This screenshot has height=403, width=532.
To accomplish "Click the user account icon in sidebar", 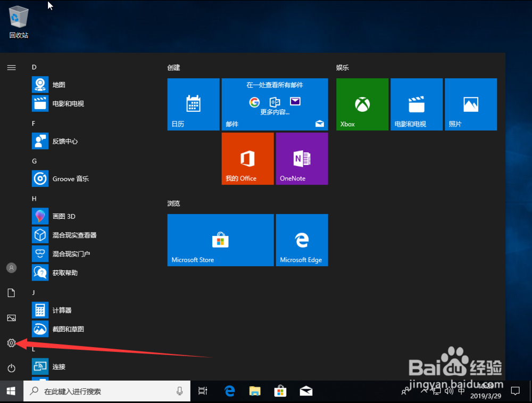I will tap(12, 268).
